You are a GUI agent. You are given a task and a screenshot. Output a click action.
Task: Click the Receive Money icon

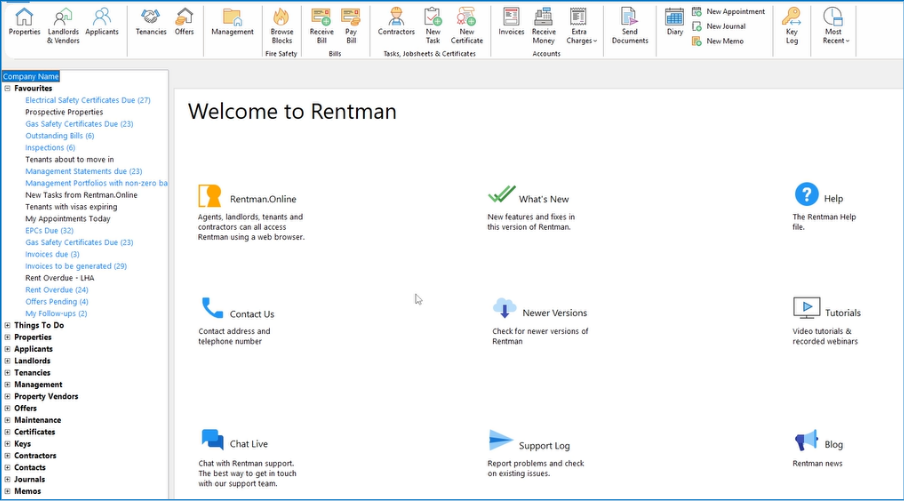(543, 26)
